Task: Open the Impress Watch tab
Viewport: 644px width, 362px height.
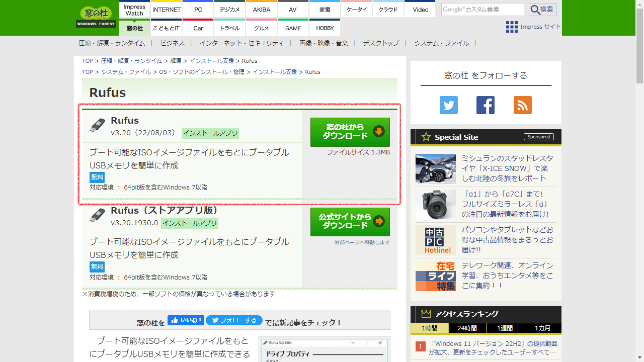Action: coord(134,10)
